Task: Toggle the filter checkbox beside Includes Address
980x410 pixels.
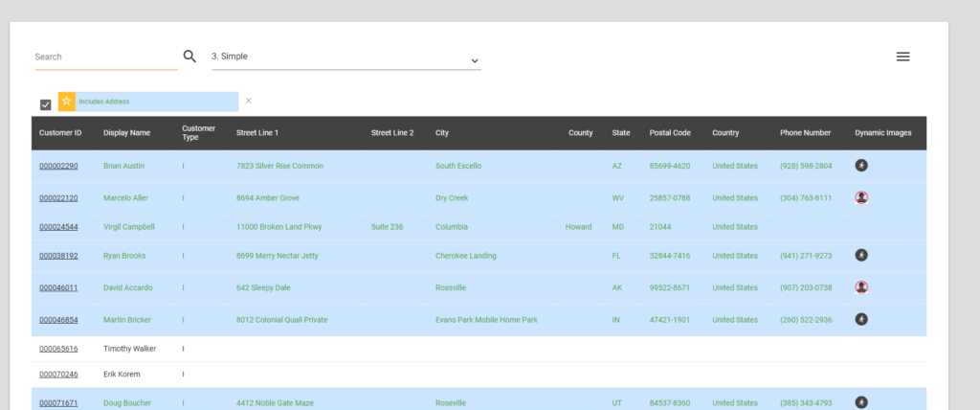Action: [45, 104]
